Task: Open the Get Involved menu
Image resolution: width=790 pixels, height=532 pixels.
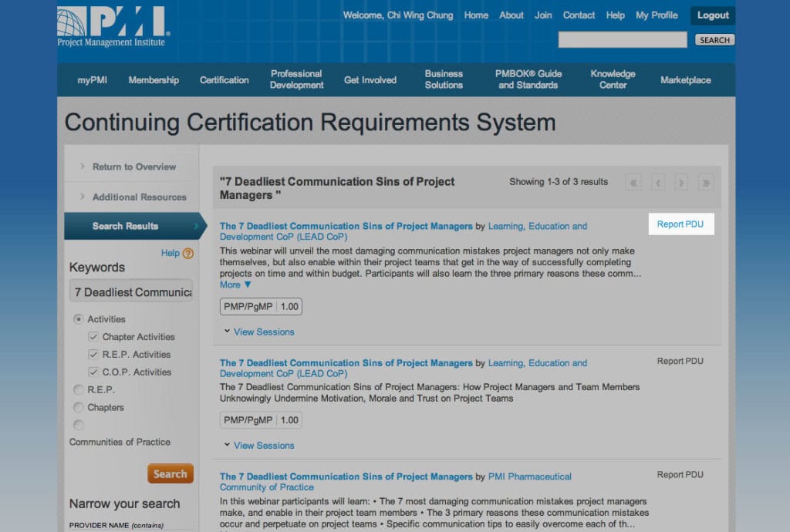Action: tap(370, 80)
